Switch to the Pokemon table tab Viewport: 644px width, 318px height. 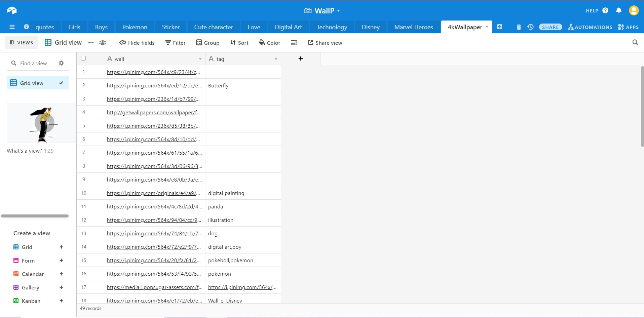tap(135, 27)
